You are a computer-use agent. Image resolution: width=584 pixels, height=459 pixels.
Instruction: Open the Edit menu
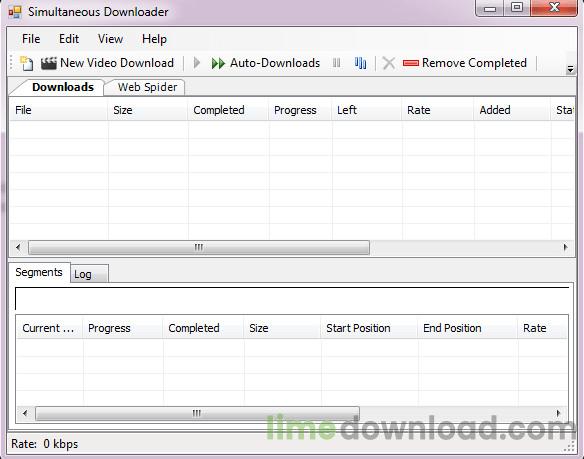click(69, 39)
